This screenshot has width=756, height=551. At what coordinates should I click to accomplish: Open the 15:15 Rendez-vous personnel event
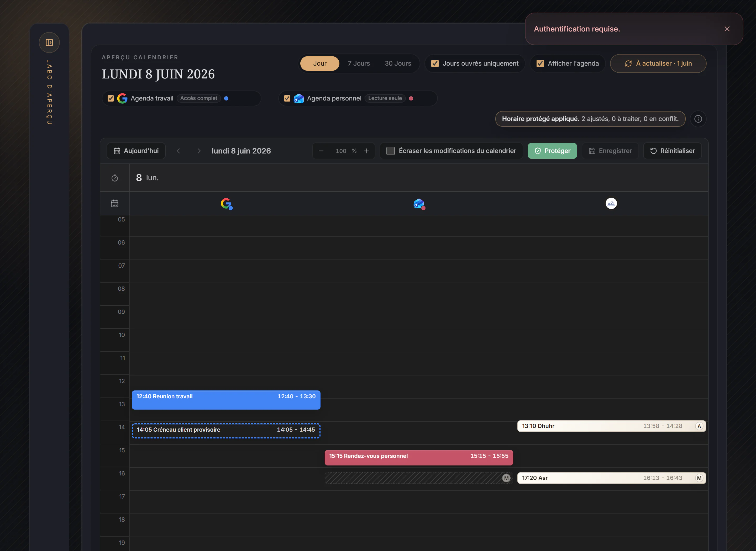click(419, 458)
